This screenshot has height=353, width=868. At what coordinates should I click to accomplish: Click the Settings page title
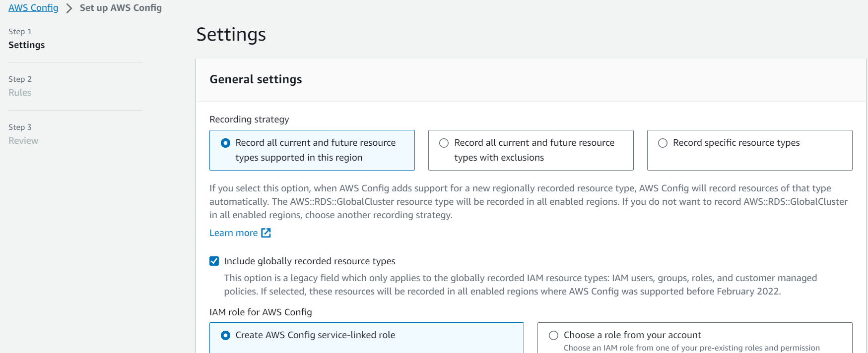point(231,34)
